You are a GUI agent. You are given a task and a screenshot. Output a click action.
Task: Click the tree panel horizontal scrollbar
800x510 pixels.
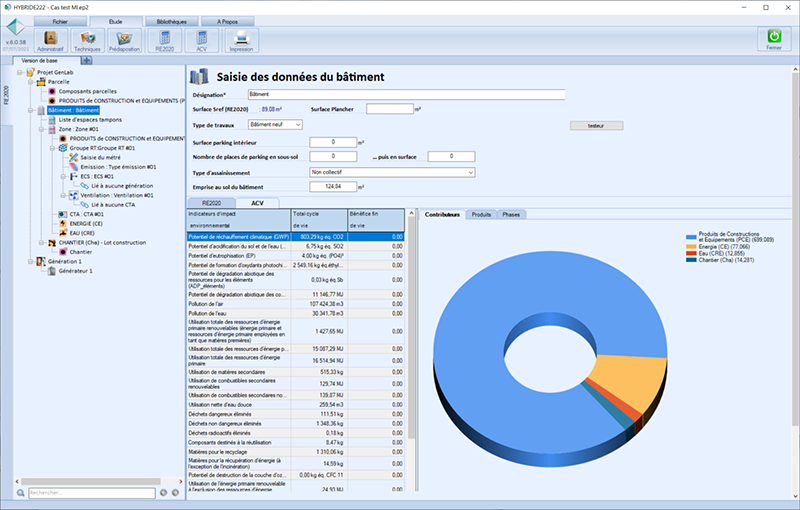(x=91, y=481)
